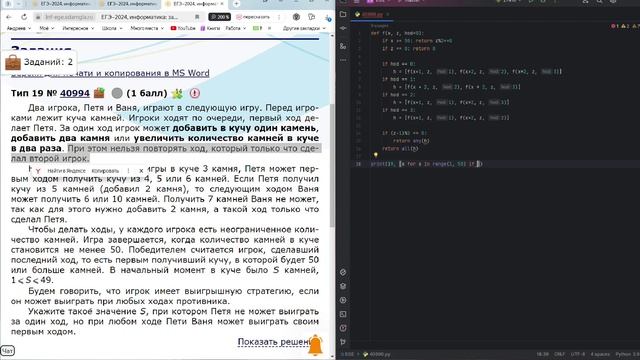Open the Python Packages tool window
The image size is (640, 360).
point(343,272)
